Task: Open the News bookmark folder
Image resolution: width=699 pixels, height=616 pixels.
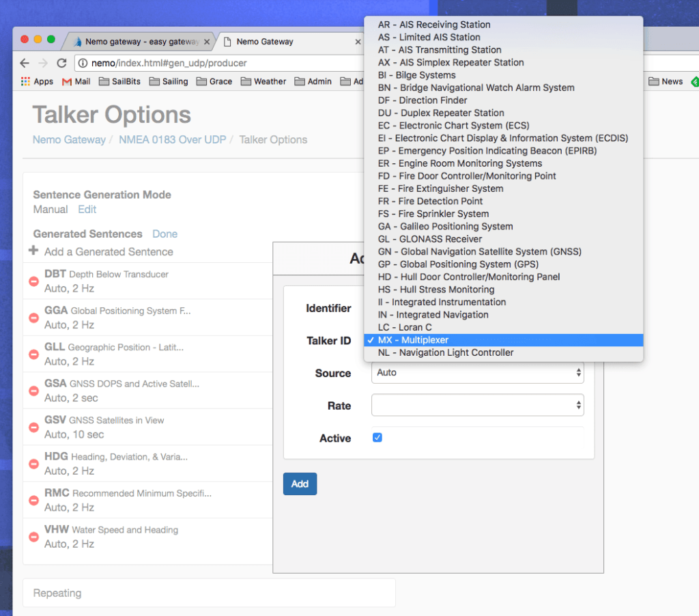Action: tap(666, 82)
